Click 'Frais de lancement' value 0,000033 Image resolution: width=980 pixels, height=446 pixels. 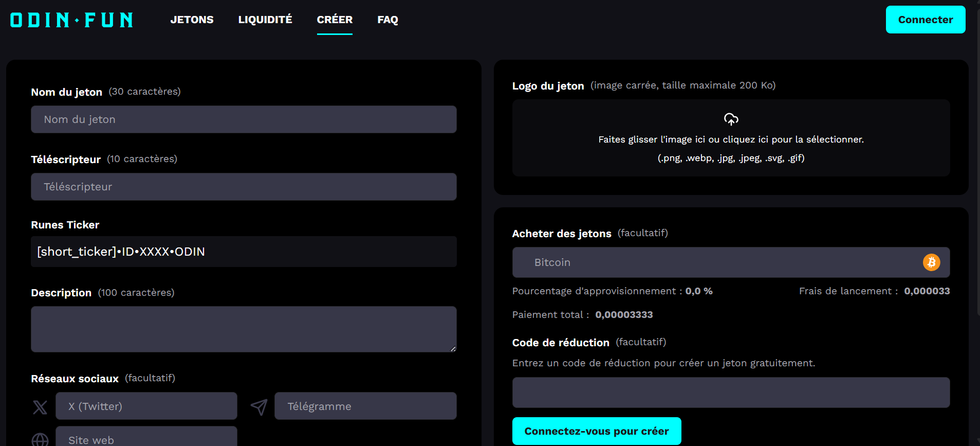(x=927, y=291)
